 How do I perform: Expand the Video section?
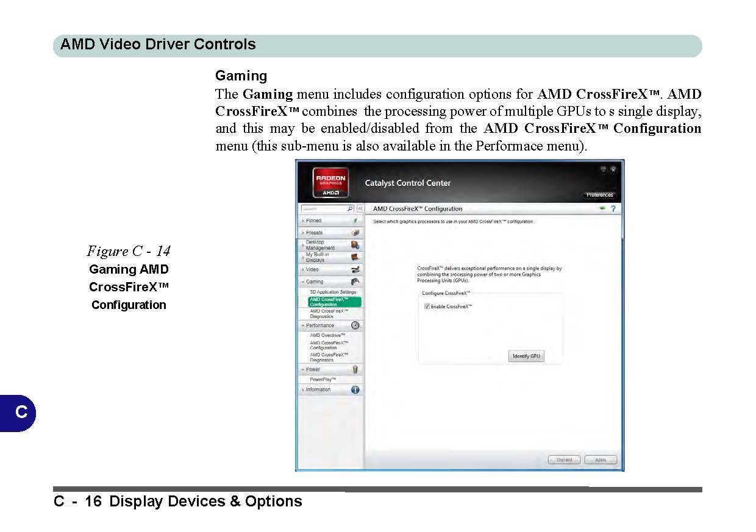[x=302, y=269]
